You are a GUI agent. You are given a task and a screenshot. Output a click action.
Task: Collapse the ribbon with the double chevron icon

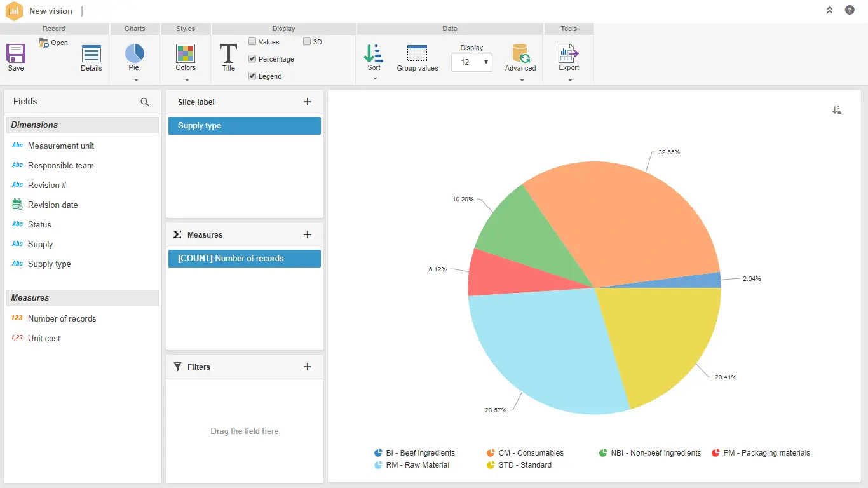[x=829, y=10]
